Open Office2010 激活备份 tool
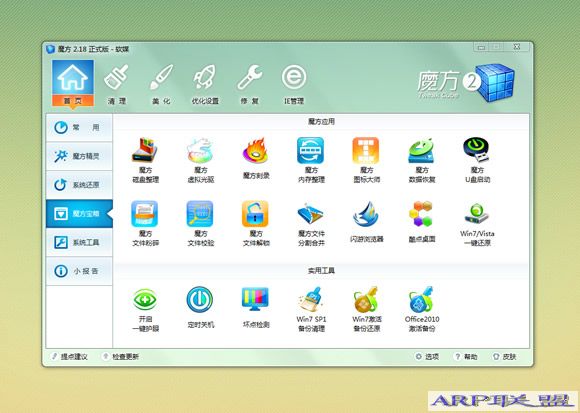This screenshot has width=580, height=413. pyautogui.click(x=422, y=309)
